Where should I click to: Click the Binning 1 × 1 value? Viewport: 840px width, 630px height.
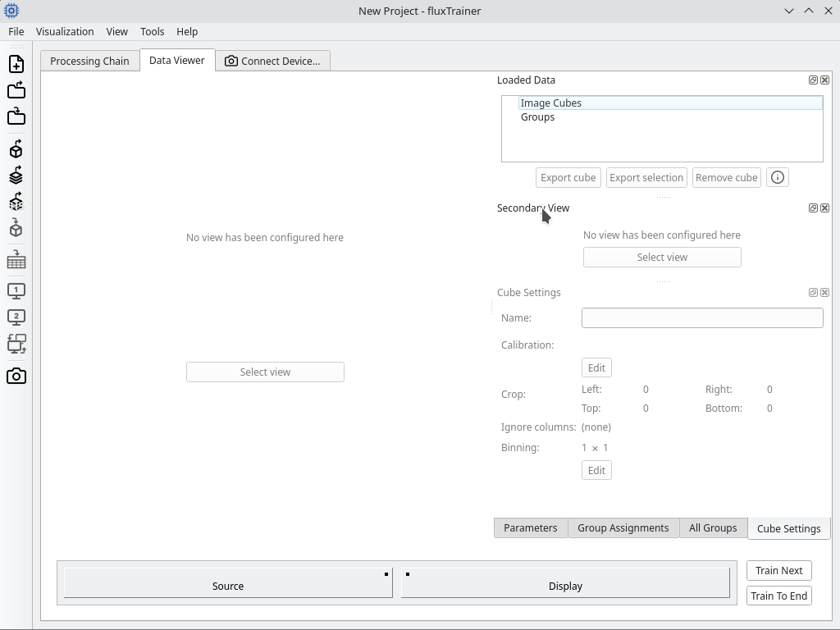click(x=595, y=447)
